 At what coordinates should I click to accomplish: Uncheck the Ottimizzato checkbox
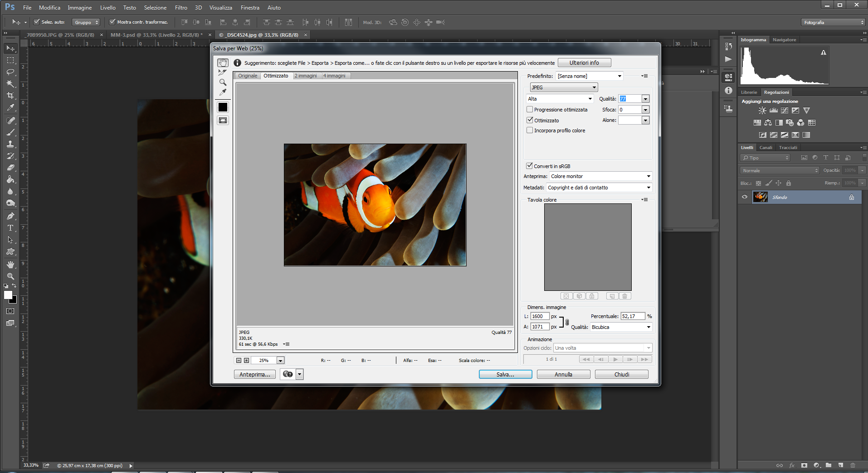(530, 120)
